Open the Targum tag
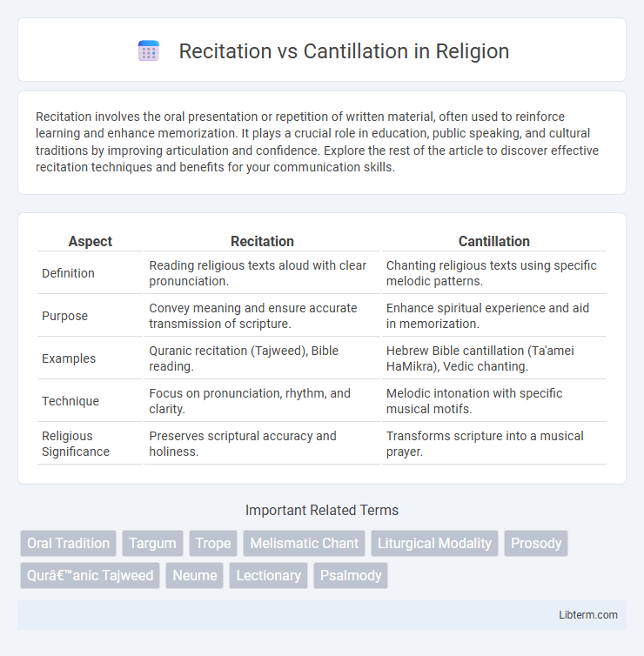 coord(152,543)
